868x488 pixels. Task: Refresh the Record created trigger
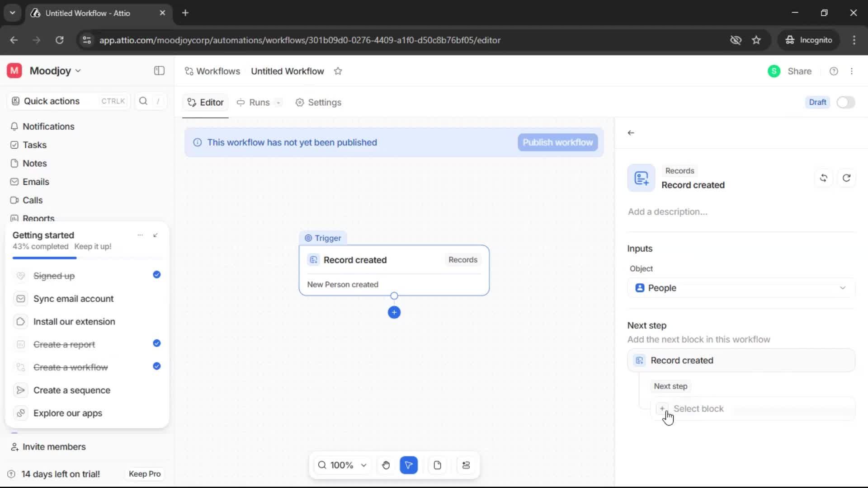click(846, 178)
